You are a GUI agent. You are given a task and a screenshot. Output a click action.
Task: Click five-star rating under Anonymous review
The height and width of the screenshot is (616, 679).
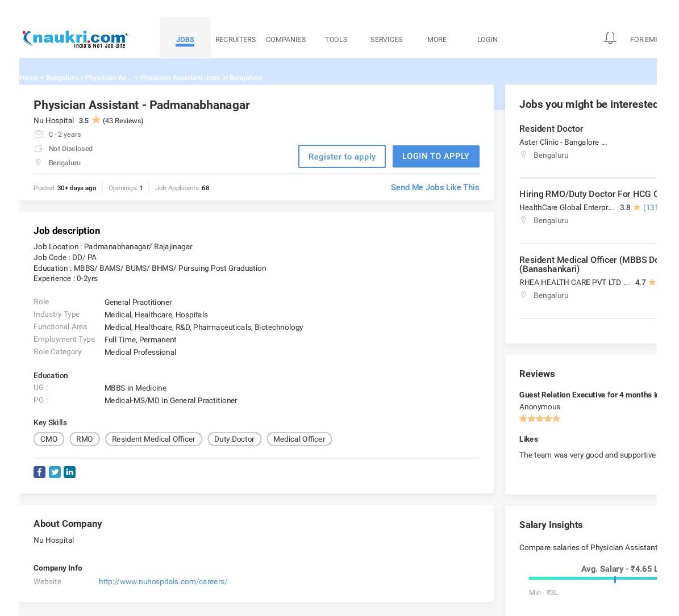(540, 419)
